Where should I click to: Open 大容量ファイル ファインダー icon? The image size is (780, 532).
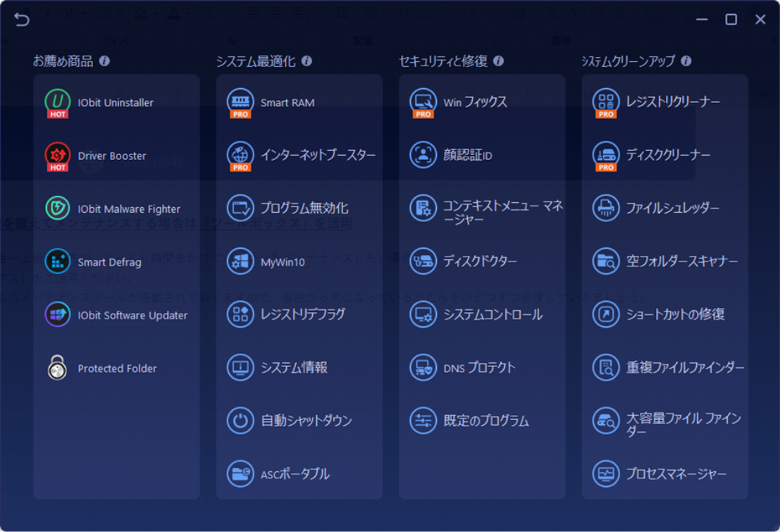coord(606,421)
